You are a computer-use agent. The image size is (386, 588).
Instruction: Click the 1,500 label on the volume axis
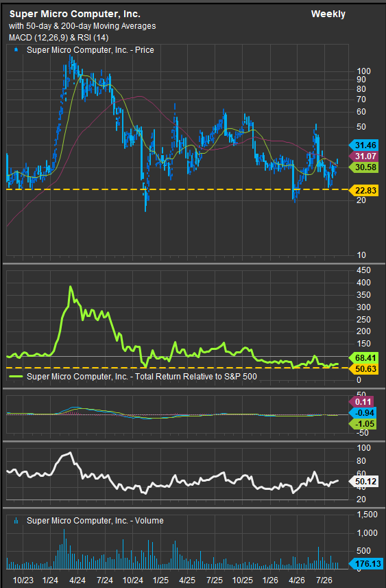pyautogui.click(x=367, y=515)
